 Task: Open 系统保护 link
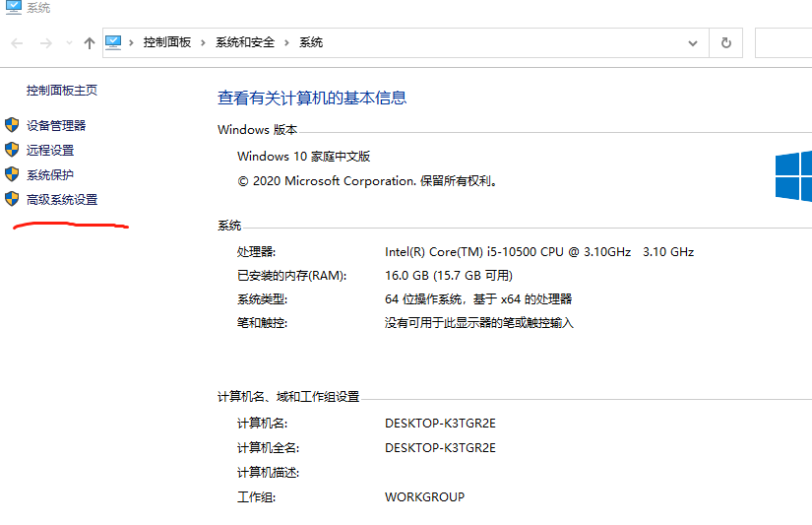[50, 175]
